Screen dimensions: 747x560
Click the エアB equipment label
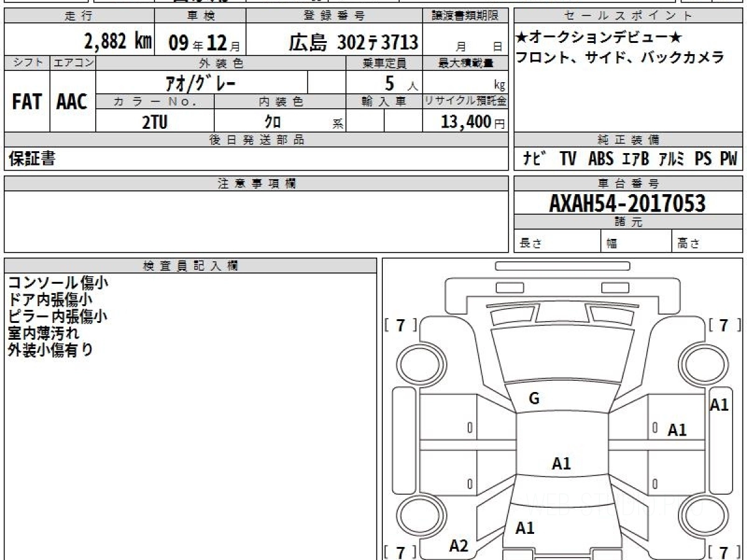click(x=636, y=159)
